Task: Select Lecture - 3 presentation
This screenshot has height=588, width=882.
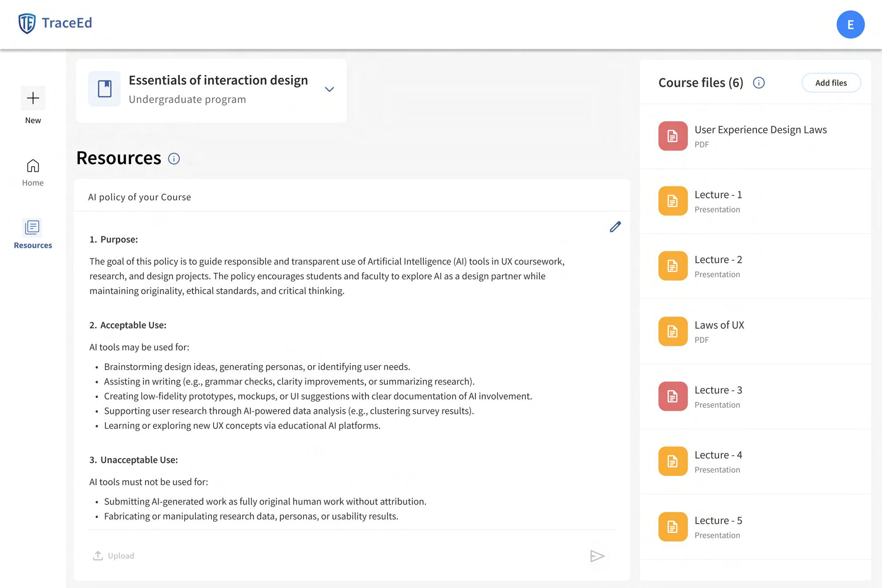Action: pyautogui.click(x=718, y=390)
